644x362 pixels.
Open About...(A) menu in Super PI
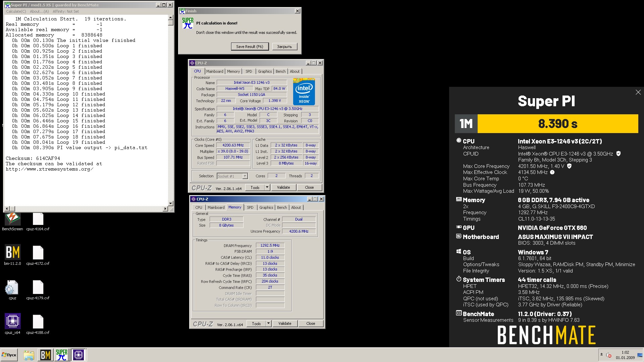39,11
